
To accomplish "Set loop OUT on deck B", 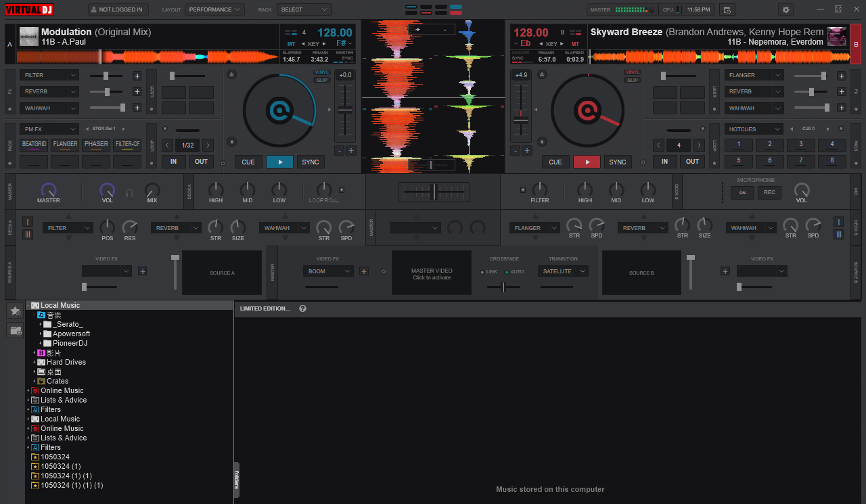I will 692,162.
